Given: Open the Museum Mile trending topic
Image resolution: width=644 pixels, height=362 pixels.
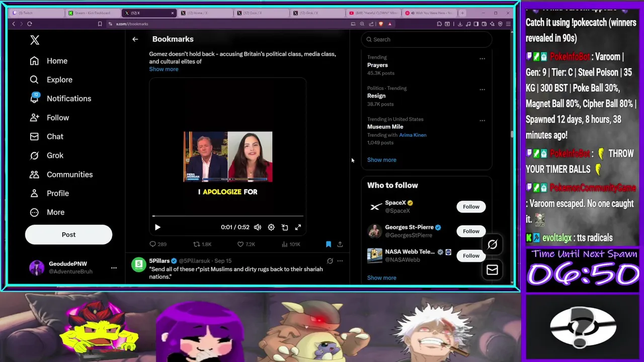Looking at the screenshot, I should [x=385, y=127].
